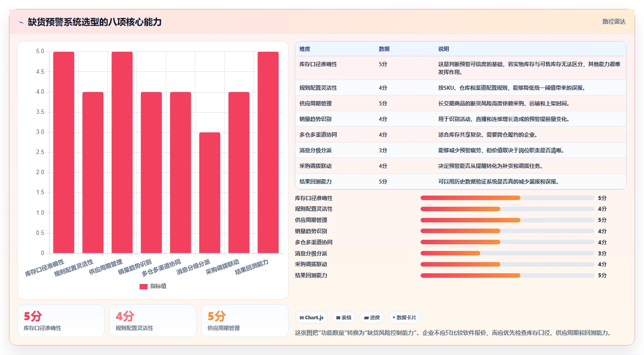Image resolution: width=644 pixels, height=355 pixels.
Task: Click the 3分 value beside the 消息分级分派 progress bar
Action: pyautogui.click(x=602, y=254)
